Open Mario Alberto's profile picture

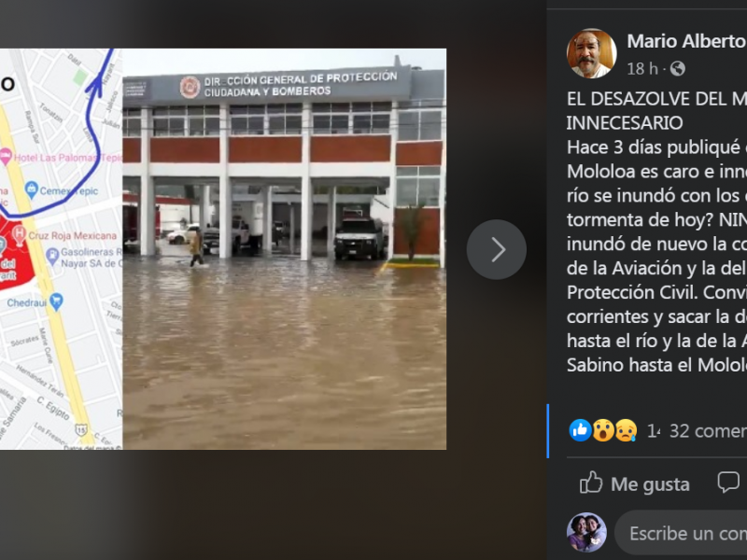(591, 53)
